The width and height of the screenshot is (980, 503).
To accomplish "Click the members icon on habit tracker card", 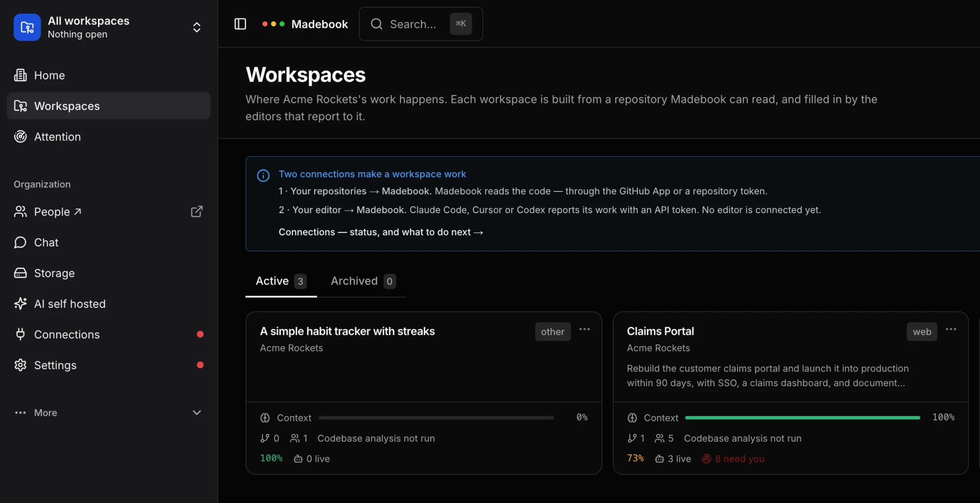I will coord(294,438).
